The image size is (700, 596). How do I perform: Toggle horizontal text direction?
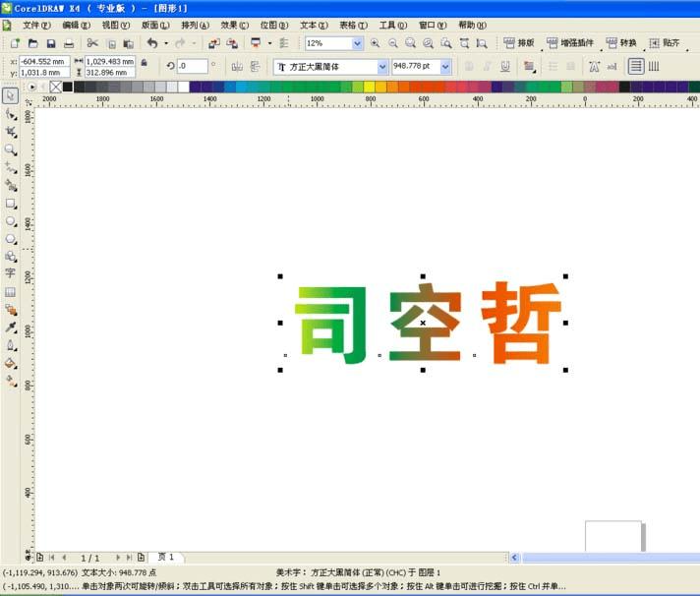pos(636,67)
